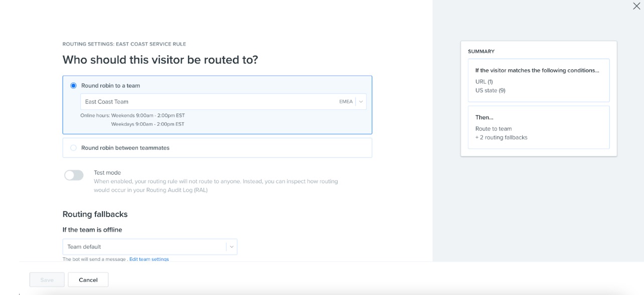Screen dimensions: 644x295
Task: Click the Then... heading in summary
Action: pos(485,117)
